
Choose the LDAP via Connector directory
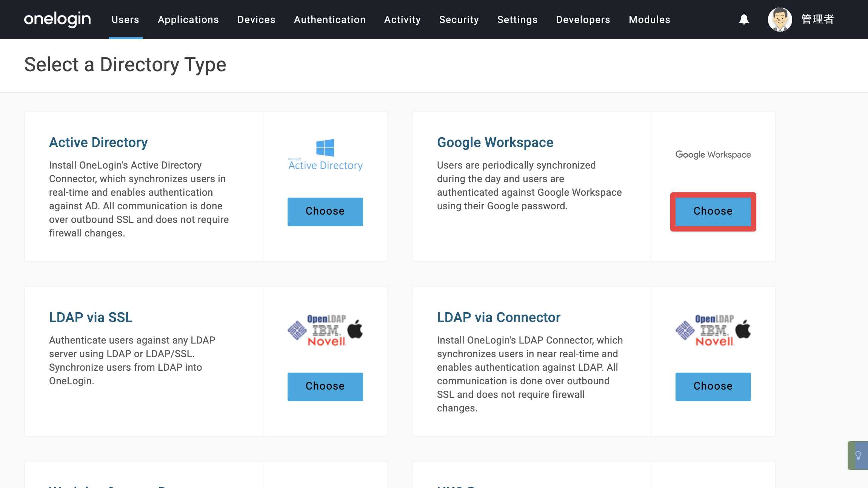click(x=713, y=387)
